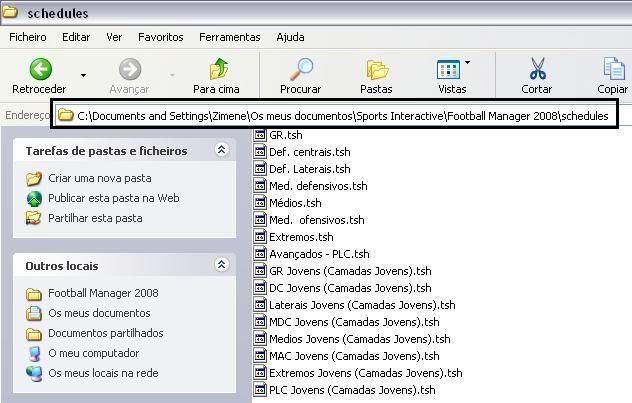This screenshot has width=632, height=403.
Task: Click the shared folder icon beside Partilhar esta pasta
Action: pyautogui.click(x=34, y=218)
